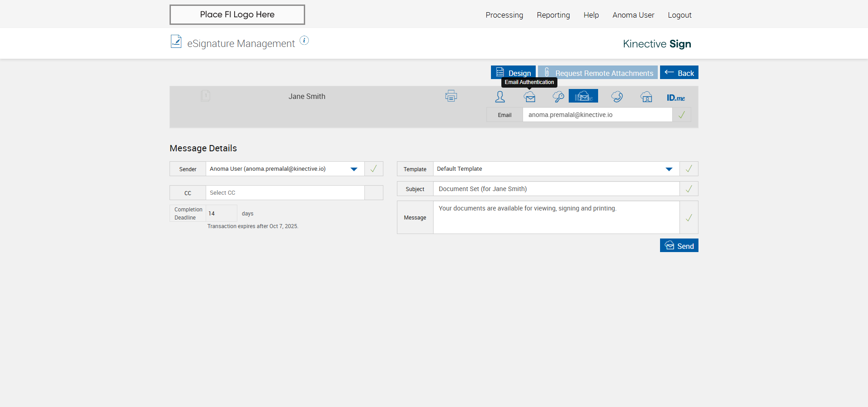
Task: Select the ID.me authentication option
Action: [x=676, y=98]
